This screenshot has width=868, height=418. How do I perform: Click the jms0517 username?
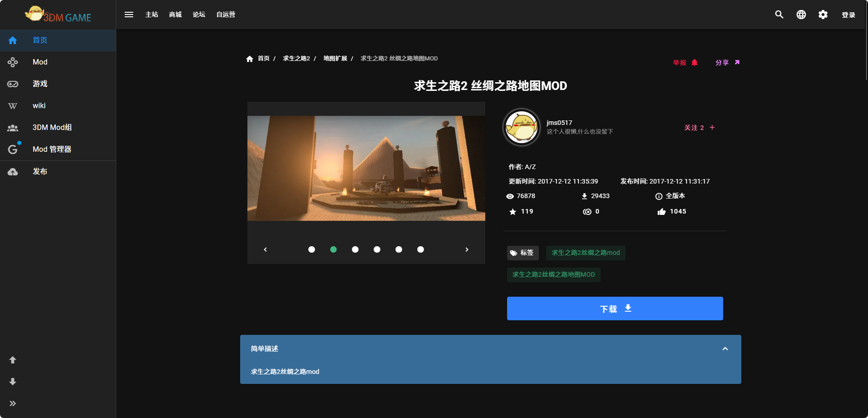tap(559, 123)
